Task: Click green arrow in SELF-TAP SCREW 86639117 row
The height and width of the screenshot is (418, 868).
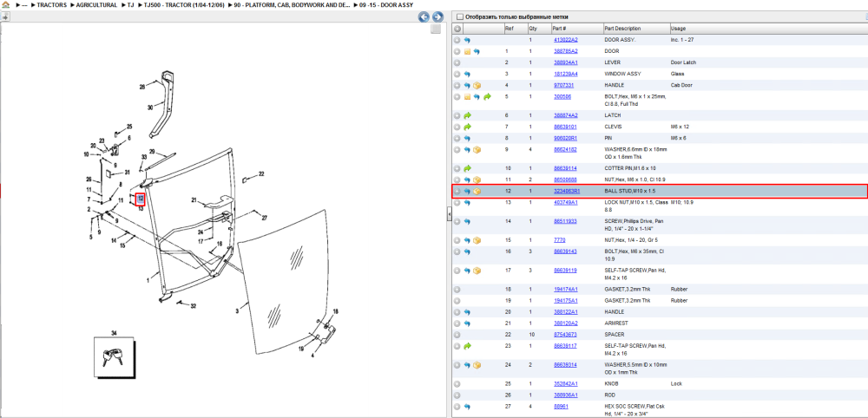Action: (x=467, y=346)
